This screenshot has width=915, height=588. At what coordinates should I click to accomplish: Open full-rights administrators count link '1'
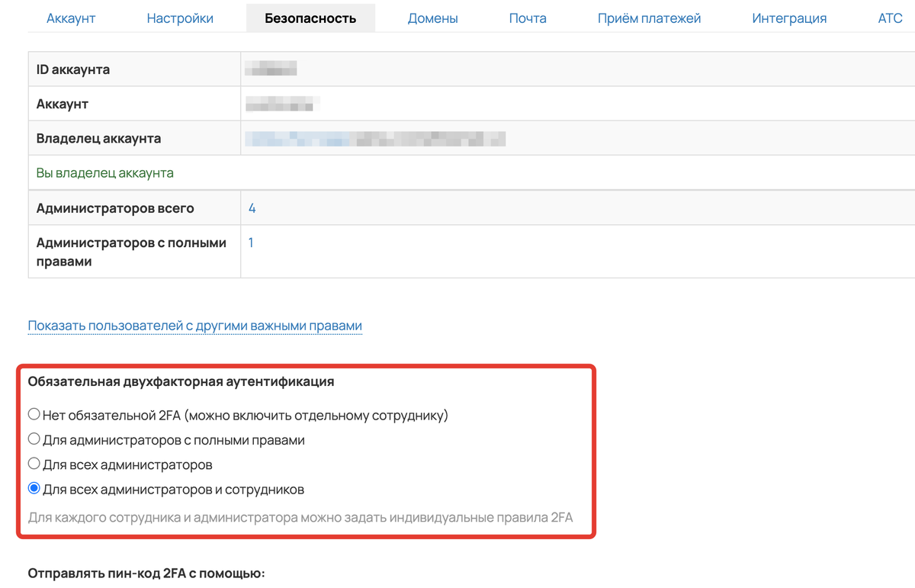[251, 243]
